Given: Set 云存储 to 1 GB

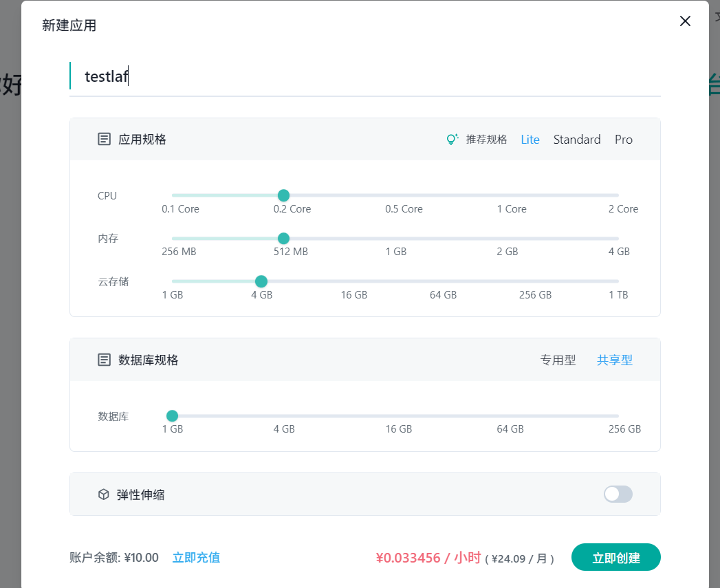Looking at the screenshot, I should point(173,295).
